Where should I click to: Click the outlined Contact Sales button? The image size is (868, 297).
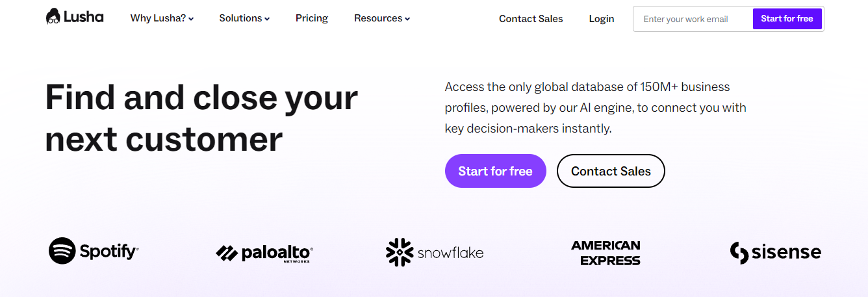[611, 171]
